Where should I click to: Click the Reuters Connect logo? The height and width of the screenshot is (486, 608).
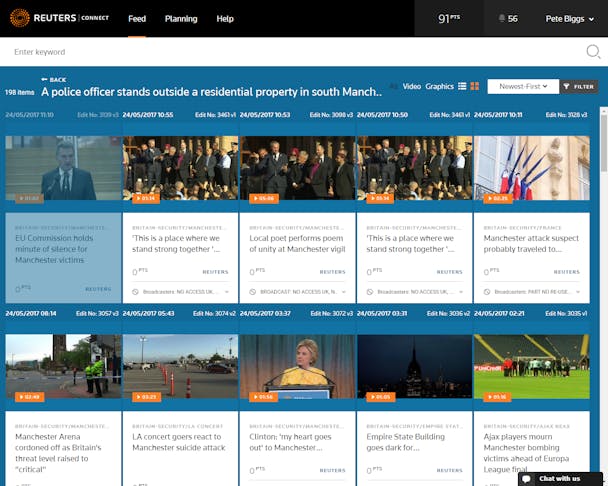point(58,18)
